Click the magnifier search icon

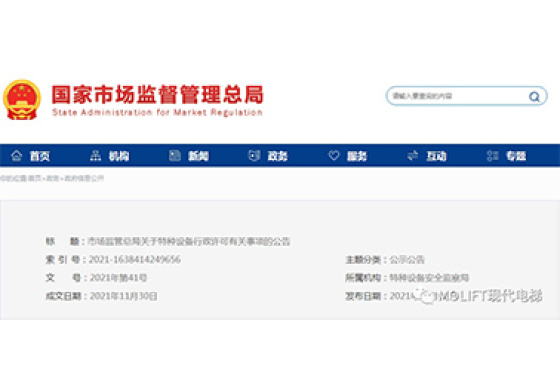534,96
